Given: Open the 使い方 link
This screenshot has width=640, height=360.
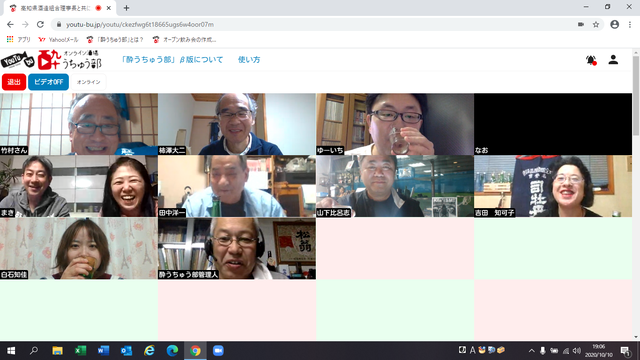Looking at the screenshot, I should point(249,60).
